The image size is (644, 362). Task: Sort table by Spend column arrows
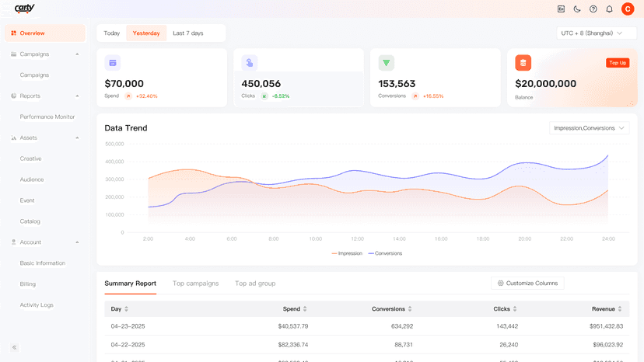pos(305,309)
